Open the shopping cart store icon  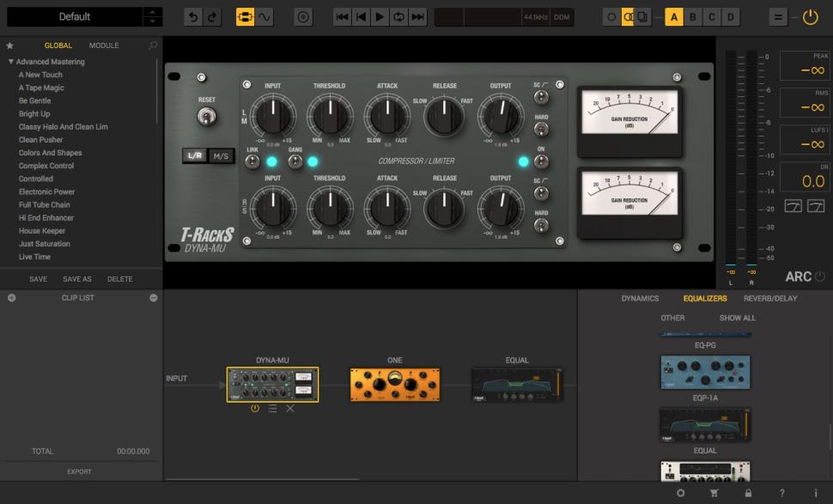[x=714, y=493]
